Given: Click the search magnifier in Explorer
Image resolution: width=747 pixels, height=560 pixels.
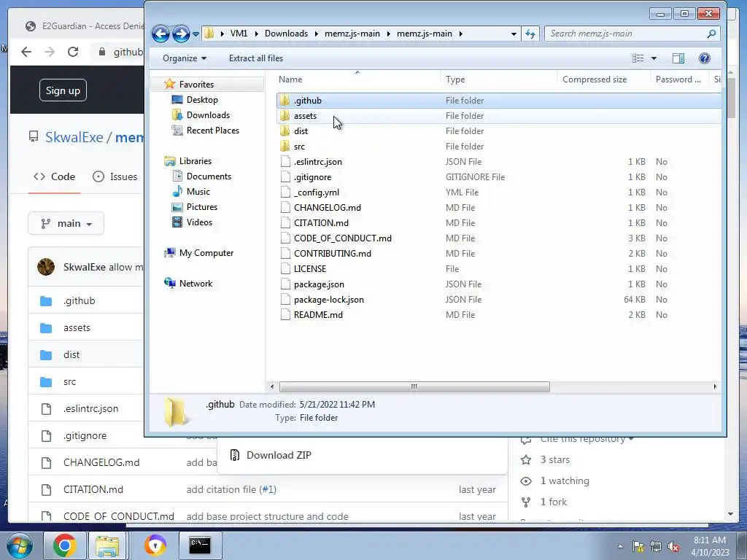Looking at the screenshot, I should 711,34.
